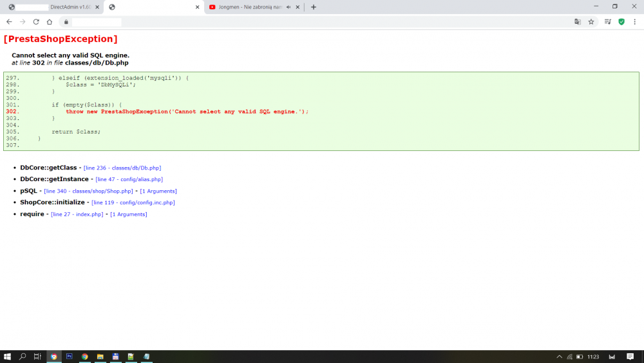Open Task View on the taskbar
The height and width of the screenshot is (363, 644).
(x=37, y=357)
